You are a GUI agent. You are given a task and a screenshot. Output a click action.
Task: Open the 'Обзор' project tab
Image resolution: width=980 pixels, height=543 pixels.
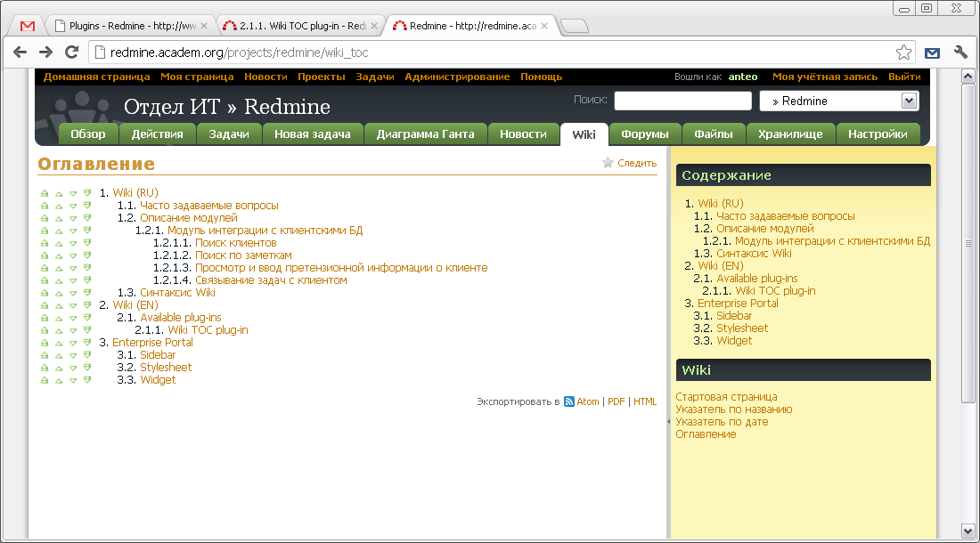tap(88, 134)
